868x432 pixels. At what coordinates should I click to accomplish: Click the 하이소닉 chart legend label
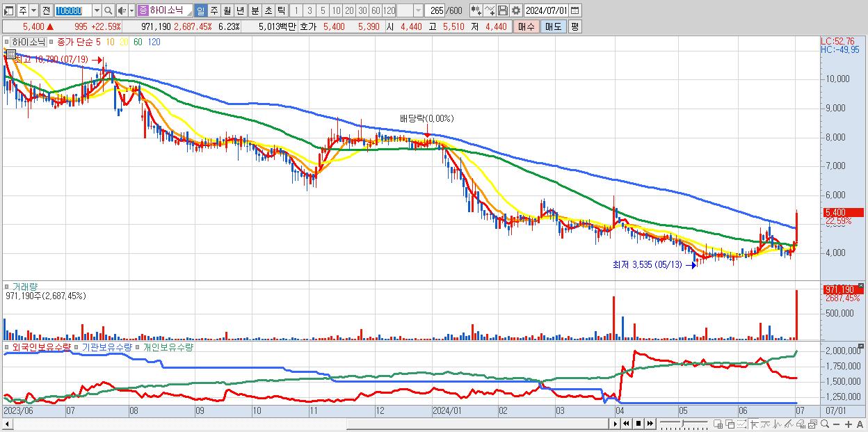pyautogui.click(x=28, y=42)
